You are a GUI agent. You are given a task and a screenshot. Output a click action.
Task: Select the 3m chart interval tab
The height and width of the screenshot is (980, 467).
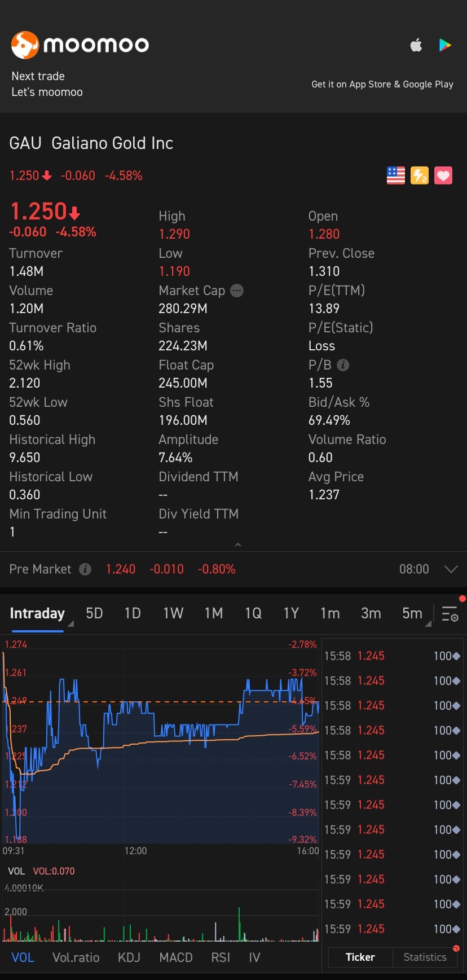click(x=371, y=613)
